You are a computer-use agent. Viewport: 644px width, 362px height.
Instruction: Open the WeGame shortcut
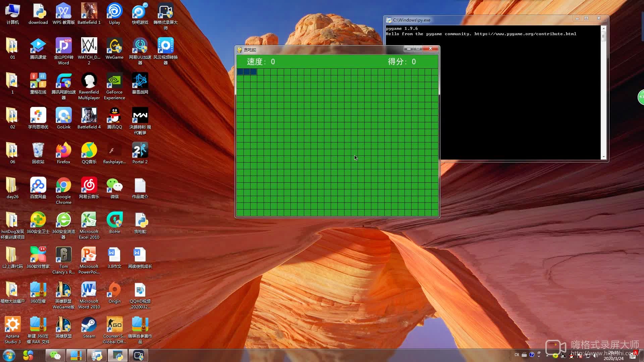[x=114, y=49]
